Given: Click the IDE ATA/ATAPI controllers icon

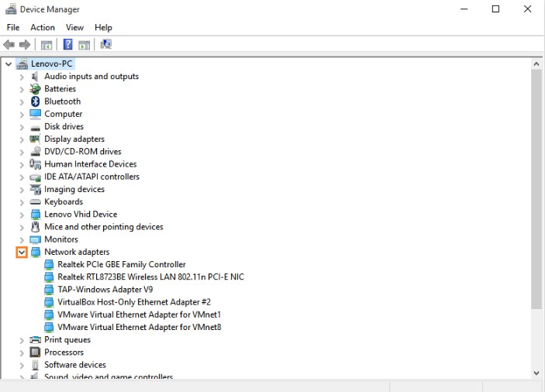Looking at the screenshot, I should tap(35, 177).
